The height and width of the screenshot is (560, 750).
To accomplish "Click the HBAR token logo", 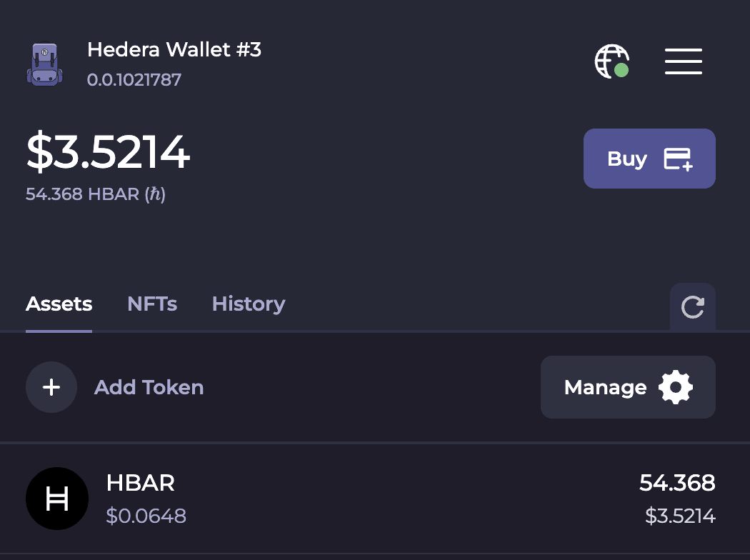I will (x=57, y=499).
